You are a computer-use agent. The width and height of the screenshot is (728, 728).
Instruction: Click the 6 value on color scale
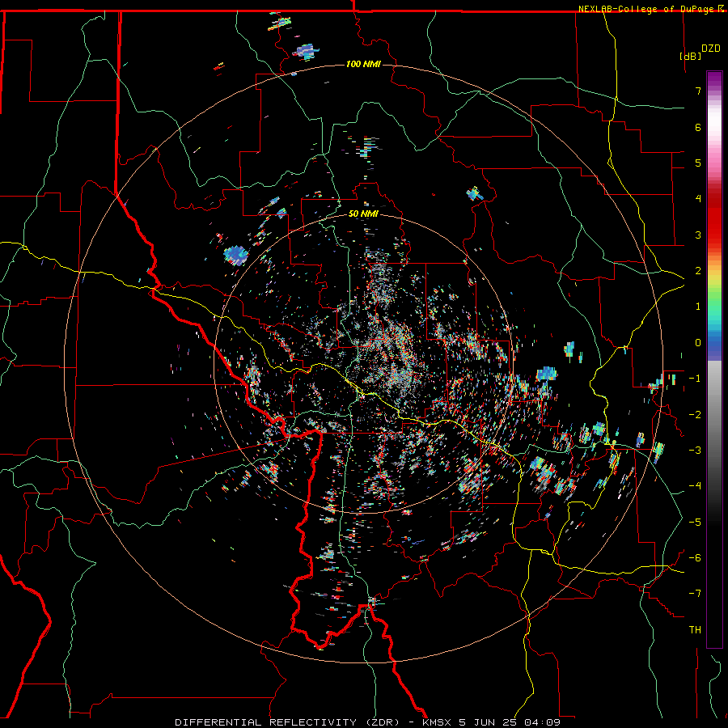pos(698,127)
